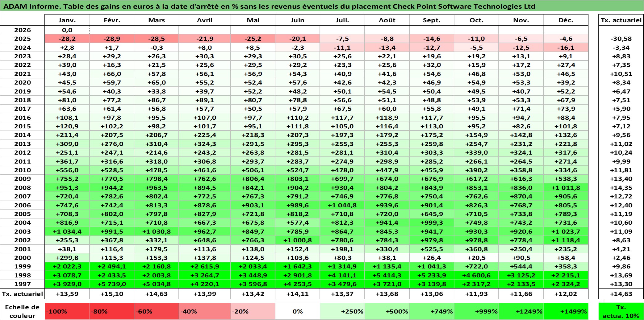Select the 'Déc.' column header
The height and width of the screenshot is (320, 644).
(566, 20)
